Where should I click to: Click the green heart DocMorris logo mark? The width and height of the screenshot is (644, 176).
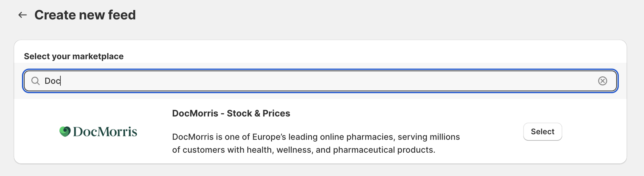click(65, 131)
